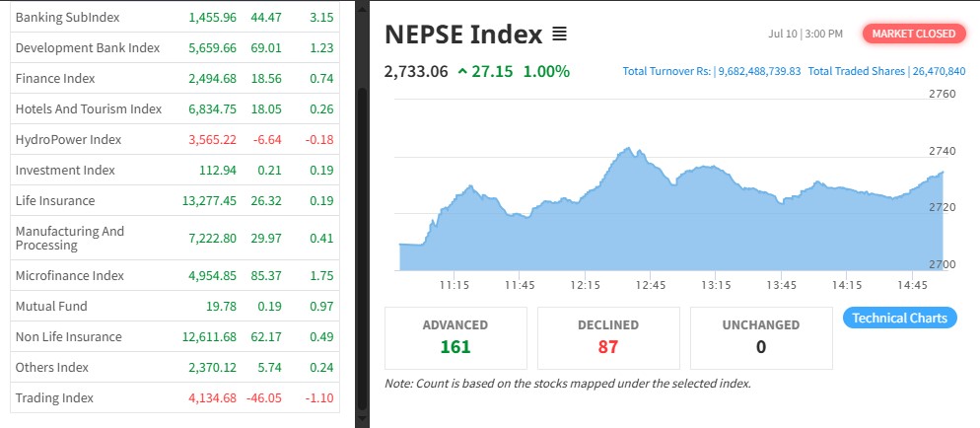Click the ADVANCED stocks count box

(x=455, y=336)
